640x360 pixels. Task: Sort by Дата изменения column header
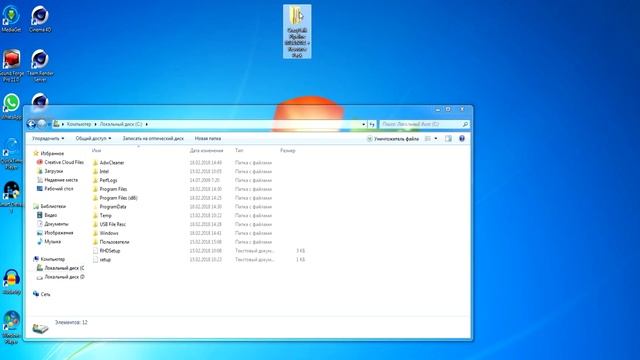[206, 151]
